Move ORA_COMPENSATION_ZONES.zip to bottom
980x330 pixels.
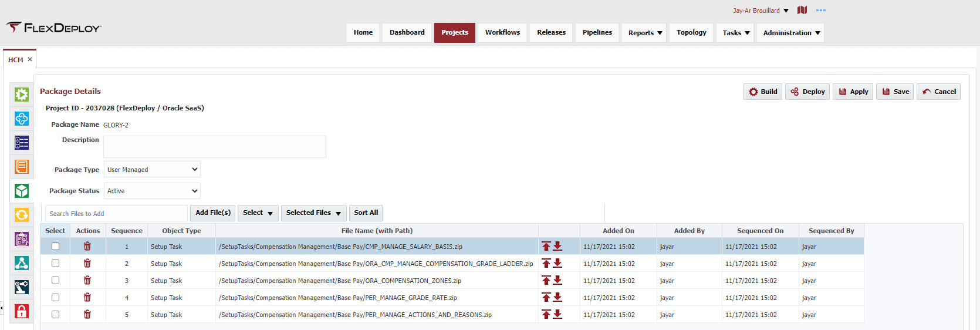tap(557, 280)
